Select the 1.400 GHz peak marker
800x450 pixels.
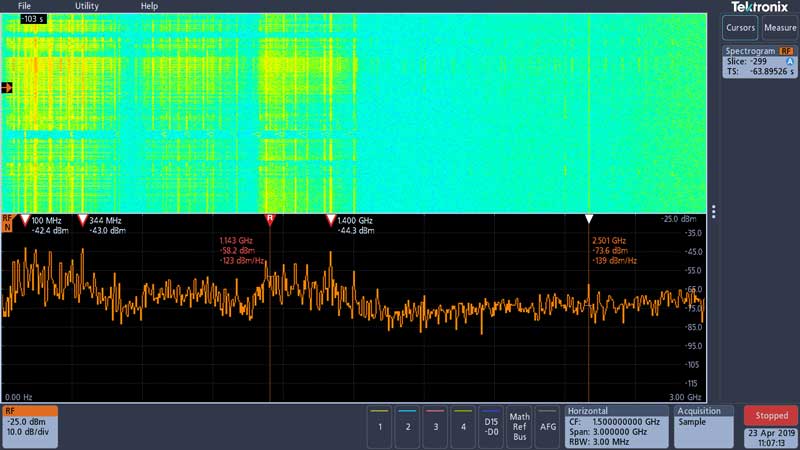pyautogui.click(x=330, y=219)
